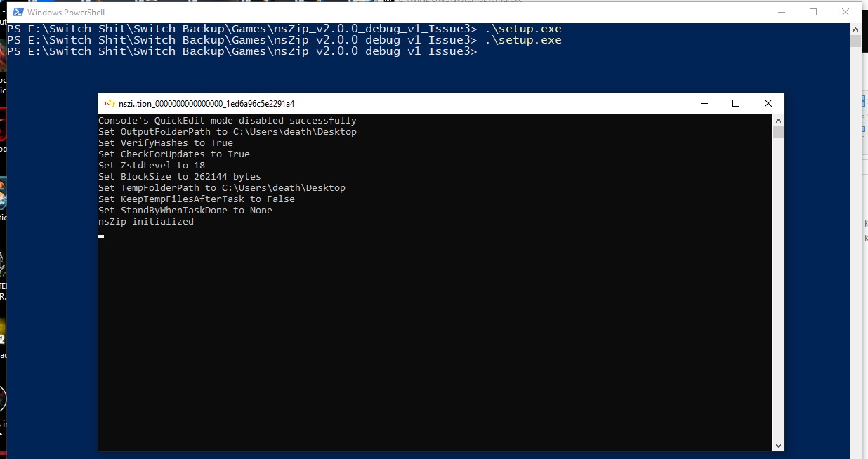Viewport: 868px width, 459px height.
Task: Click the 'Set BlockSize to 262144 bytes' line
Action: coord(180,177)
